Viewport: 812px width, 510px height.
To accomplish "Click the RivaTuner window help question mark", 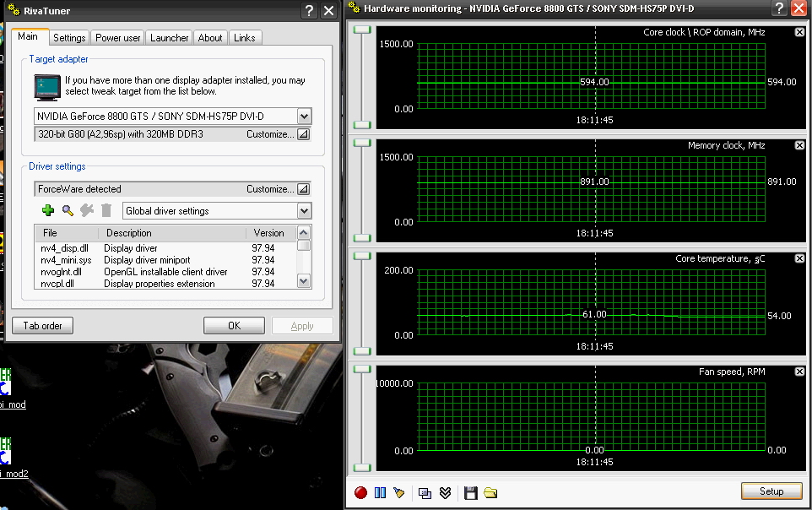I will tap(309, 10).
